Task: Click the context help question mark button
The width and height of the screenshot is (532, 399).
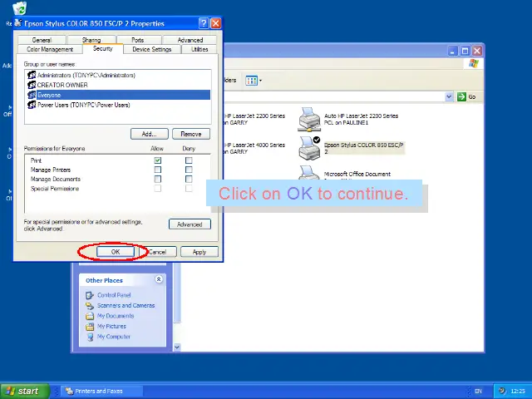Action: point(204,23)
